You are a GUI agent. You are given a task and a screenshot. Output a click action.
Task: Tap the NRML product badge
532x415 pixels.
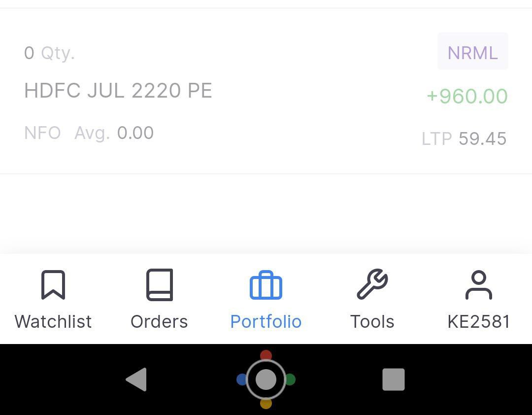tap(472, 52)
